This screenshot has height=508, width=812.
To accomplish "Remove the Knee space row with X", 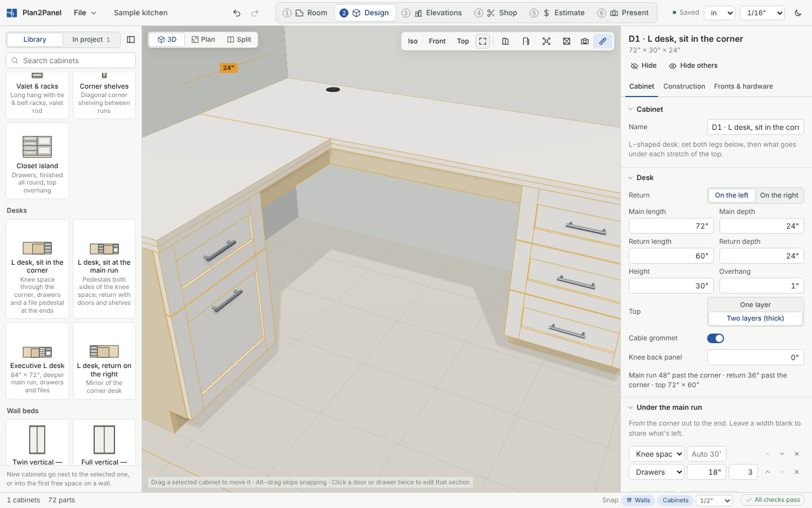I will tap(797, 454).
